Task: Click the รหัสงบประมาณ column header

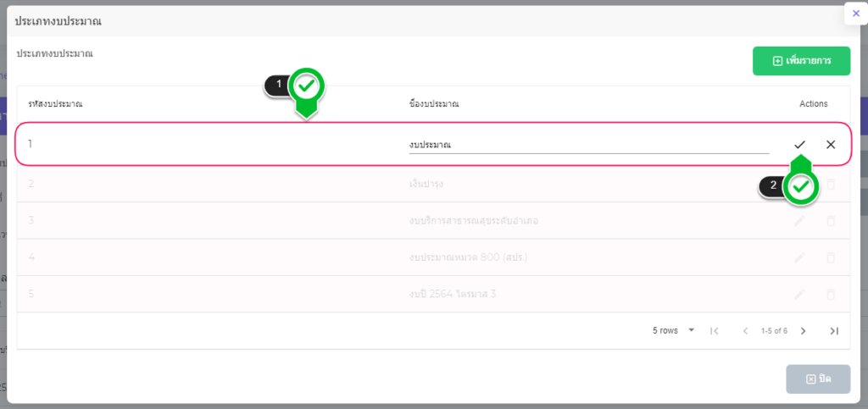Action: pos(54,104)
